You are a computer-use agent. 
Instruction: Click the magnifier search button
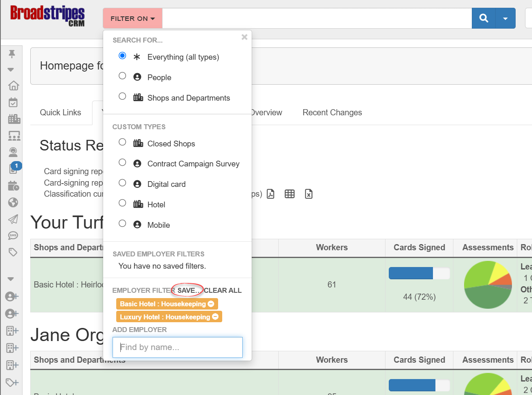pyautogui.click(x=484, y=18)
